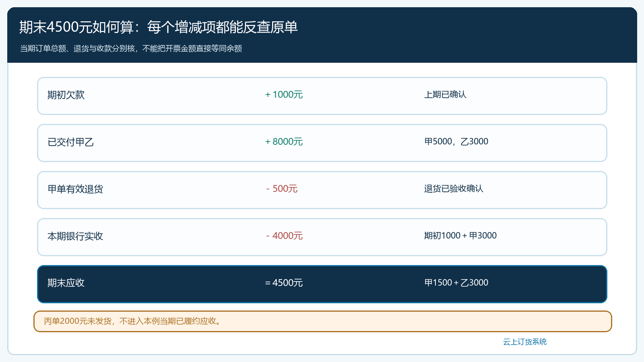Select the '- 500元' amount
This screenshot has width=644, height=362.
282,189
